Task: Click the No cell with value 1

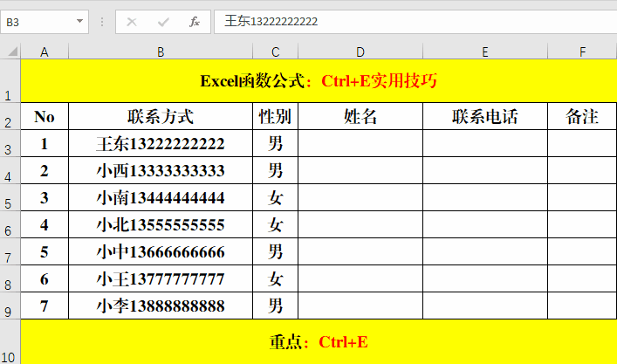Action: tap(45, 144)
